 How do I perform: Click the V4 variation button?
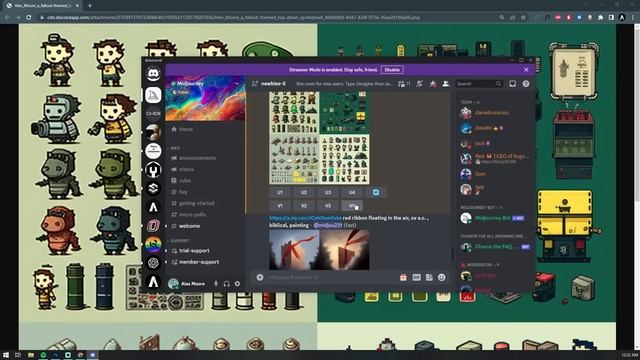pyautogui.click(x=352, y=206)
